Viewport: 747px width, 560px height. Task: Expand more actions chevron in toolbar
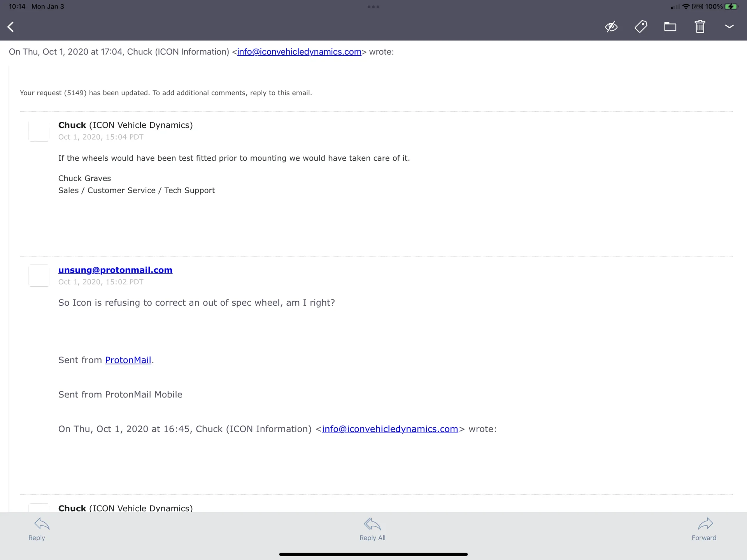[x=729, y=26]
